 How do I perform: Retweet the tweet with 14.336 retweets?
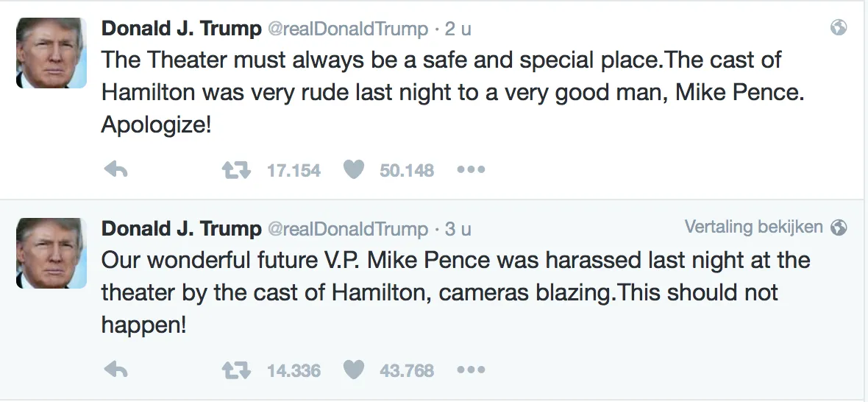tap(236, 370)
